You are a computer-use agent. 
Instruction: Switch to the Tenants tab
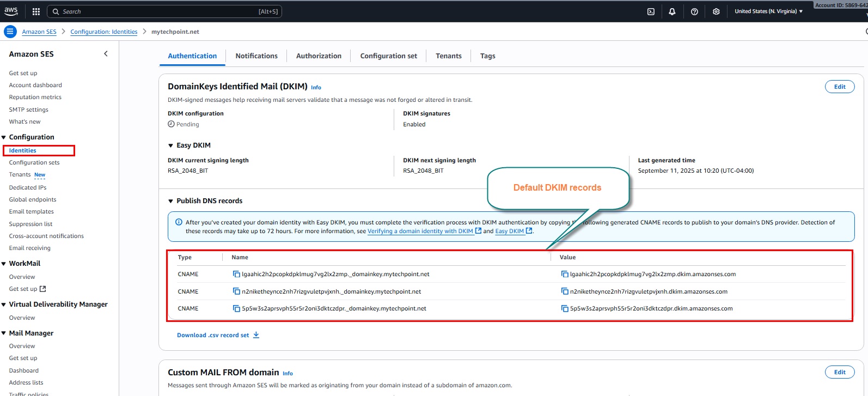point(449,56)
